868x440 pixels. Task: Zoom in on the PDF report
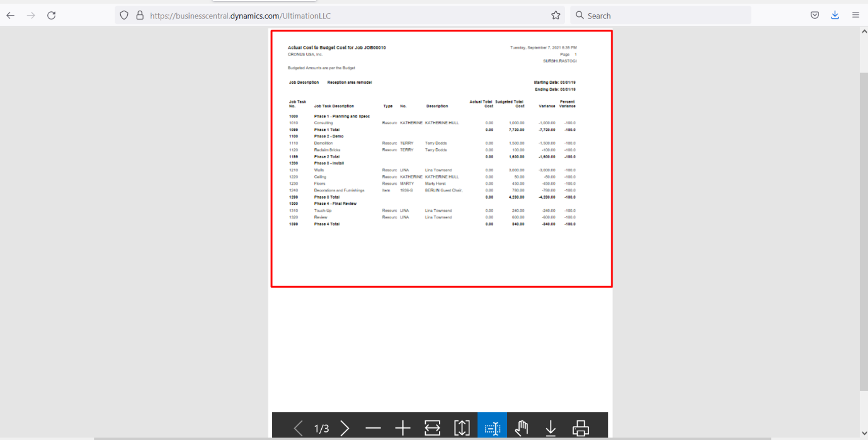pyautogui.click(x=403, y=428)
